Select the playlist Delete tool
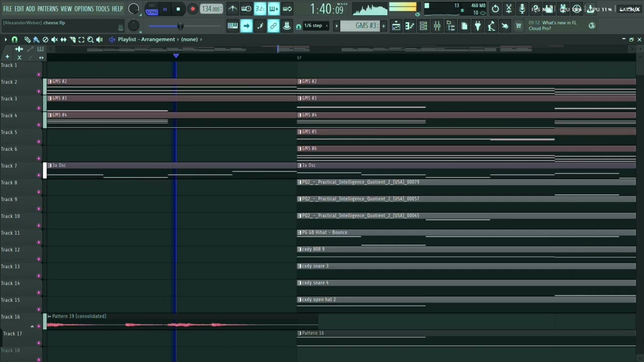Screen dimensions: 644x362 [x=45, y=39]
